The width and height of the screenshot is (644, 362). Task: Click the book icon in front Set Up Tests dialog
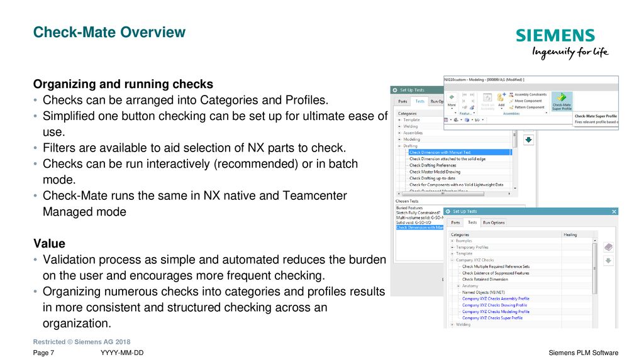point(608,246)
